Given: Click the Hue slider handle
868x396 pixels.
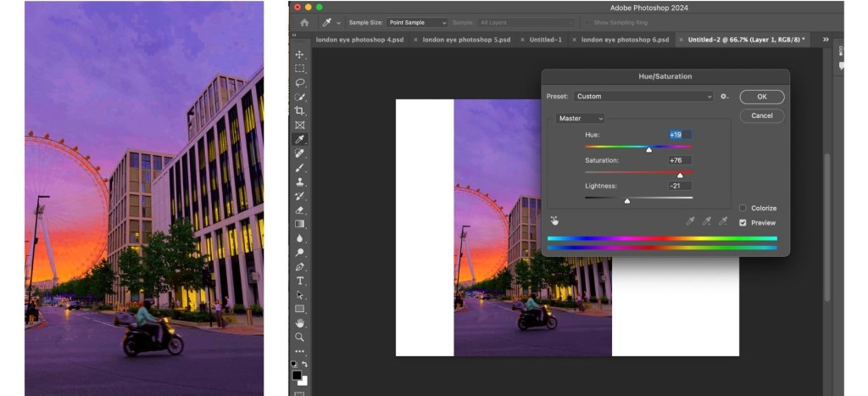Looking at the screenshot, I should pyautogui.click(x=648, y=149).
